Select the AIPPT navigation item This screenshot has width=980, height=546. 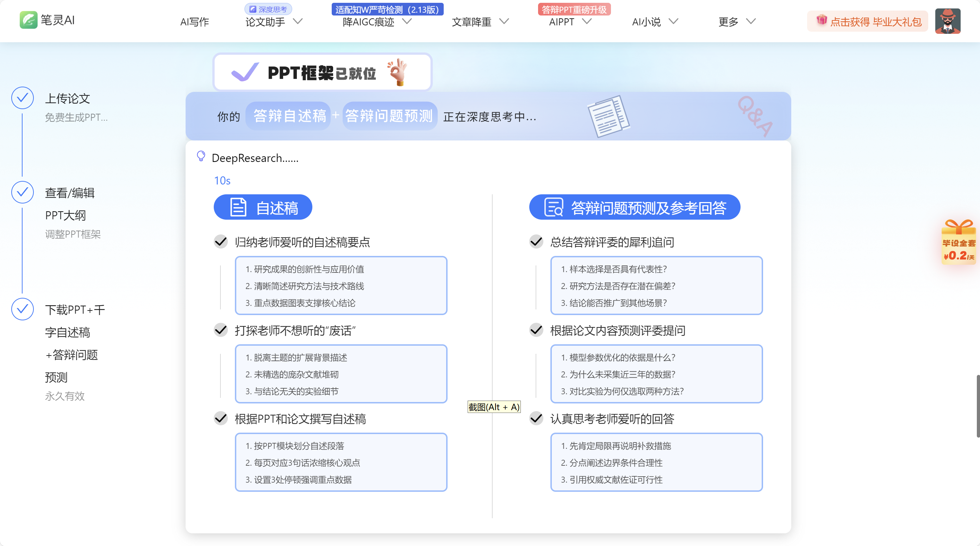(x=562, y=22)
